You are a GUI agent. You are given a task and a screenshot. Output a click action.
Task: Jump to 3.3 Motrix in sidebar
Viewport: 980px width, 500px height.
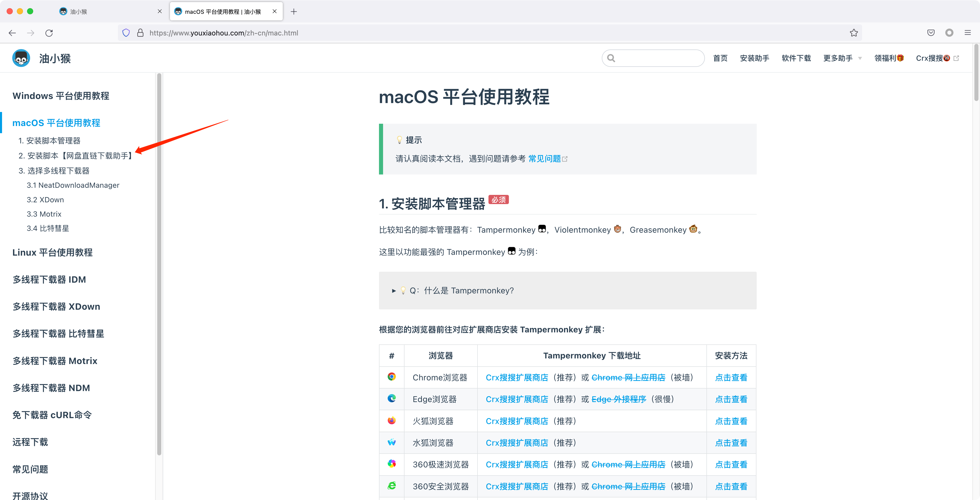pos(44,214)
